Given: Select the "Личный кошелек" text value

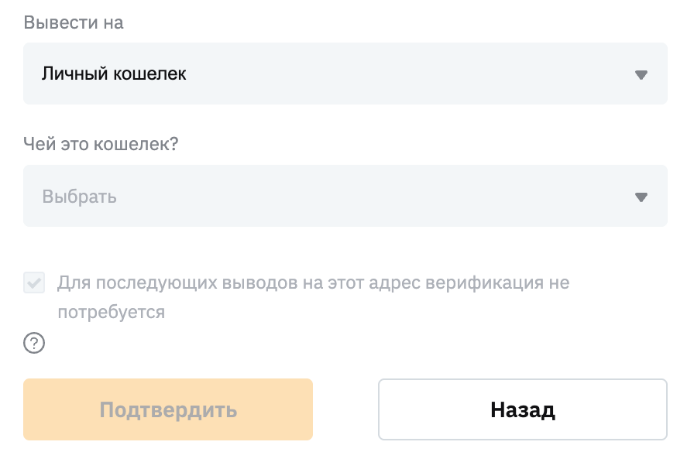Looking at the screenshot, I should tap(114, 74).
